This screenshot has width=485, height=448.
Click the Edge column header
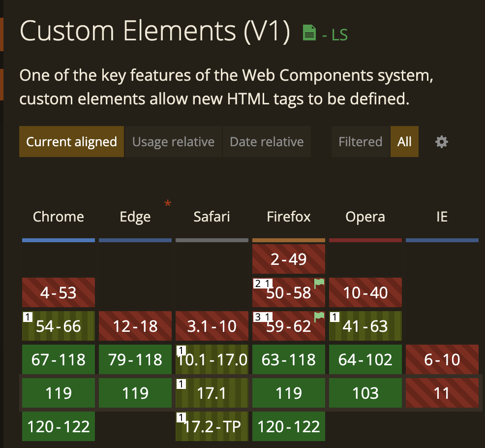(x=135, y=217)
